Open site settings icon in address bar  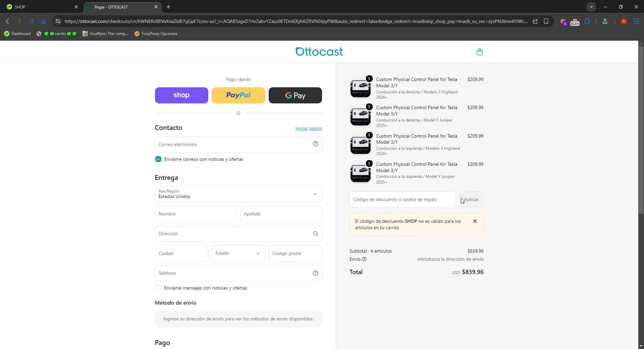pos(58,21)
